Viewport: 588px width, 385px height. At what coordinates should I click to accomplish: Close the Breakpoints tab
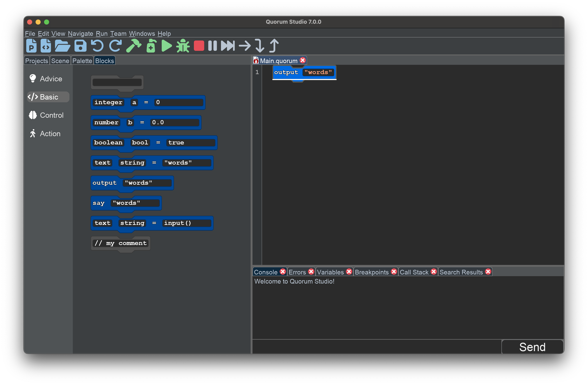[394, 271]
